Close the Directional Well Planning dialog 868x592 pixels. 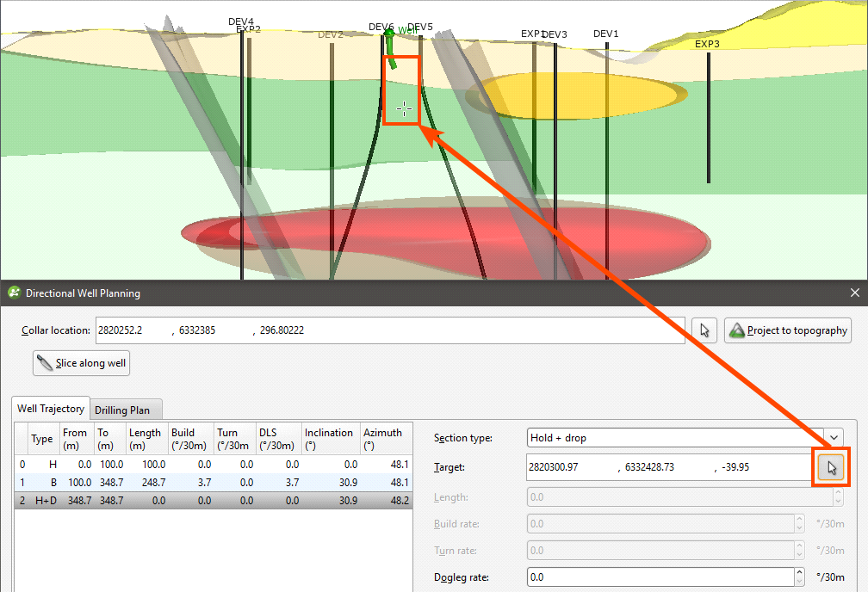point(854,293)
